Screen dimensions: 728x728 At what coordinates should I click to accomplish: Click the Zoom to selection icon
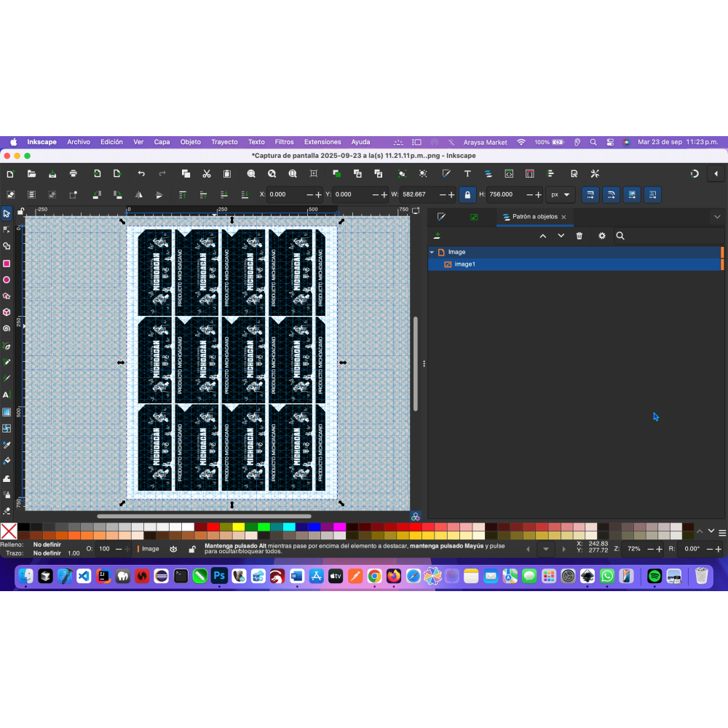click(x=251, y=174)
